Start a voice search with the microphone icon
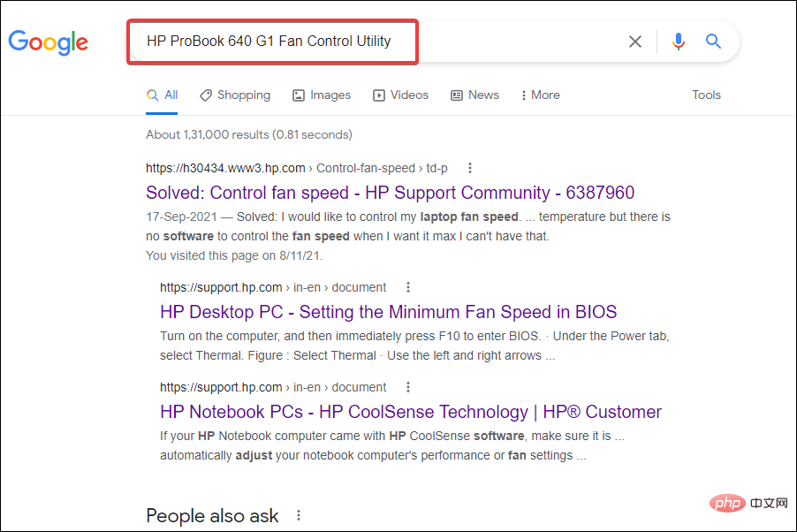Image resolution: width=797 pixels, height=532 pixels. (678, 42)
